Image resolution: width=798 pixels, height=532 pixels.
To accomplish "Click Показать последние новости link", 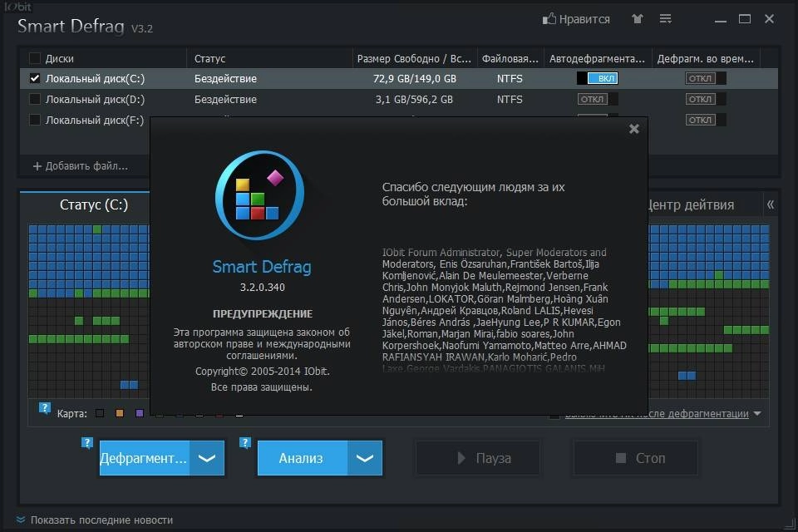I will [101, 520].
